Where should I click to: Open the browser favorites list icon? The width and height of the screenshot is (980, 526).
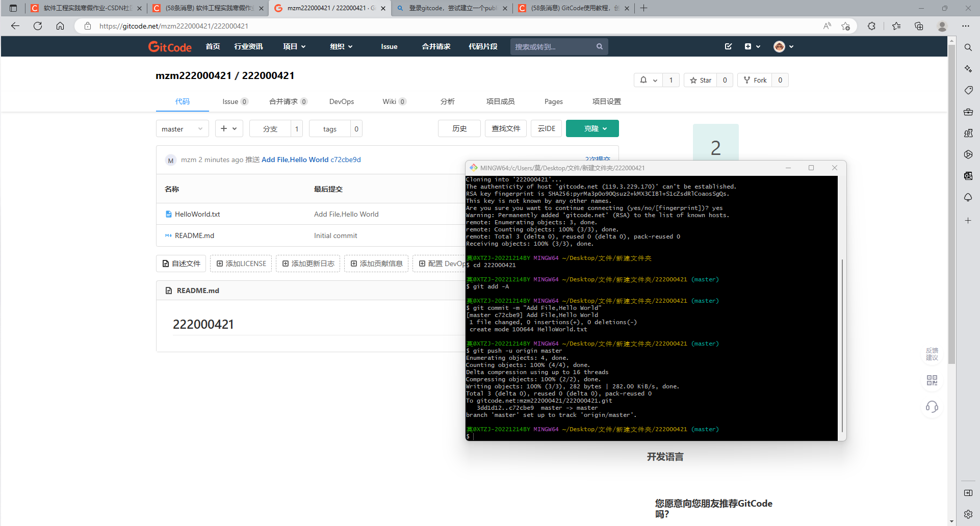[x=896, y=26]
